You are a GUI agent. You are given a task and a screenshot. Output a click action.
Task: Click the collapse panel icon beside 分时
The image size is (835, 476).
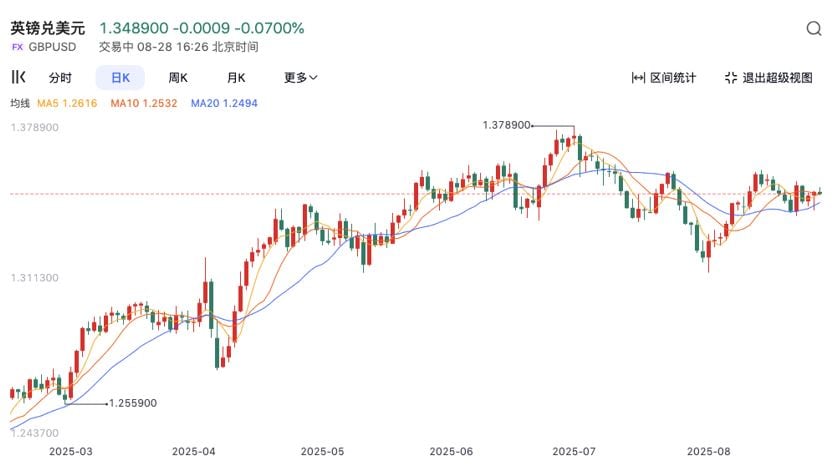coord(18,77)
